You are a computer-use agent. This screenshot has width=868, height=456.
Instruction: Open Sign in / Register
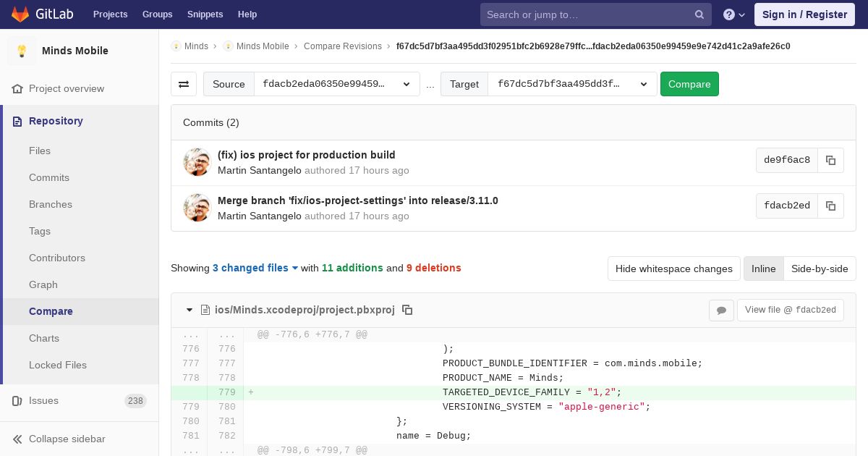[x=804, y=14]
